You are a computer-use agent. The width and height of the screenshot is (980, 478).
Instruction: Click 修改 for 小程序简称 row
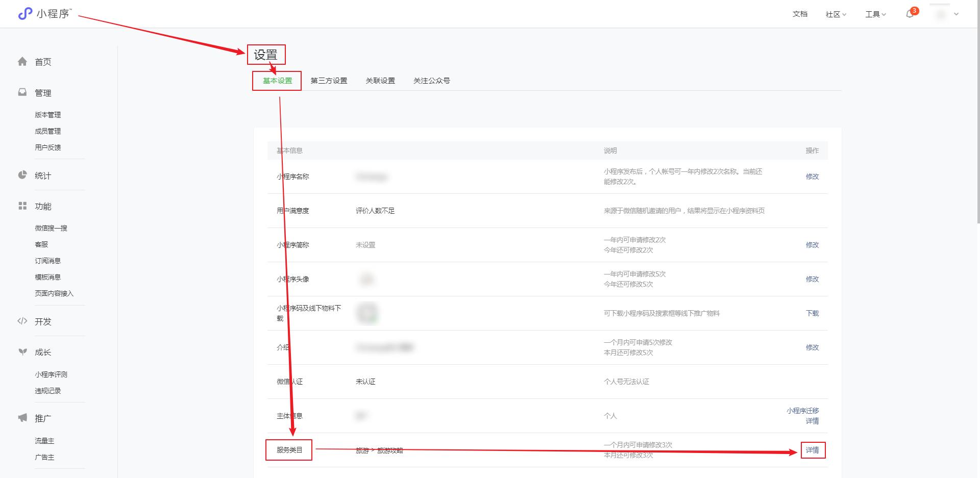812,245
